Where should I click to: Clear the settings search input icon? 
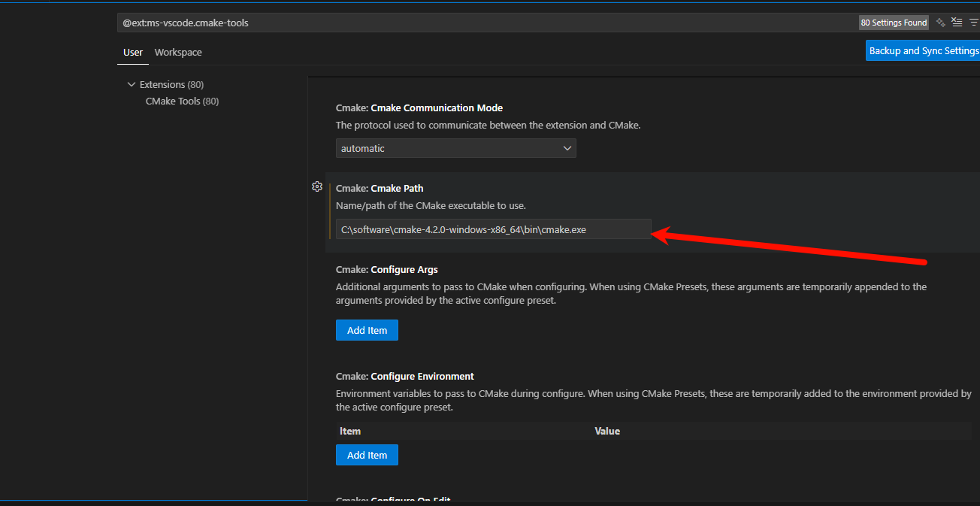click(x=957, y=23)
